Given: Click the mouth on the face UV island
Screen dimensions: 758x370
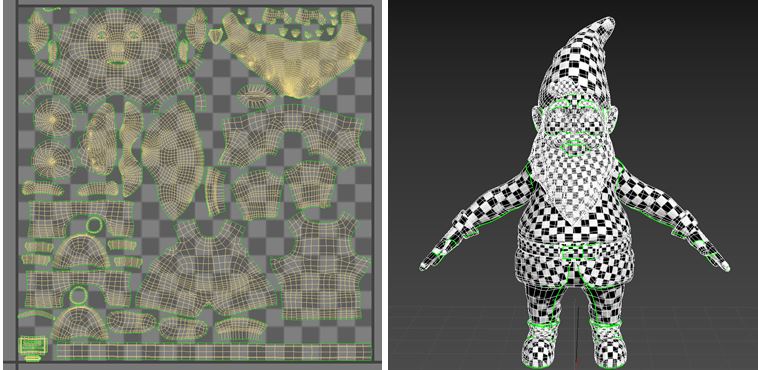Looking at the screenshot, I should (117, 63).
